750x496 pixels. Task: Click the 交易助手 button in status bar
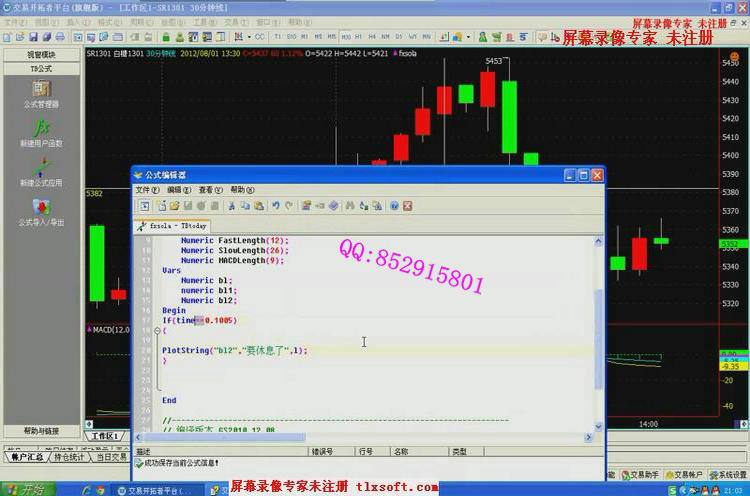point(640,475)
